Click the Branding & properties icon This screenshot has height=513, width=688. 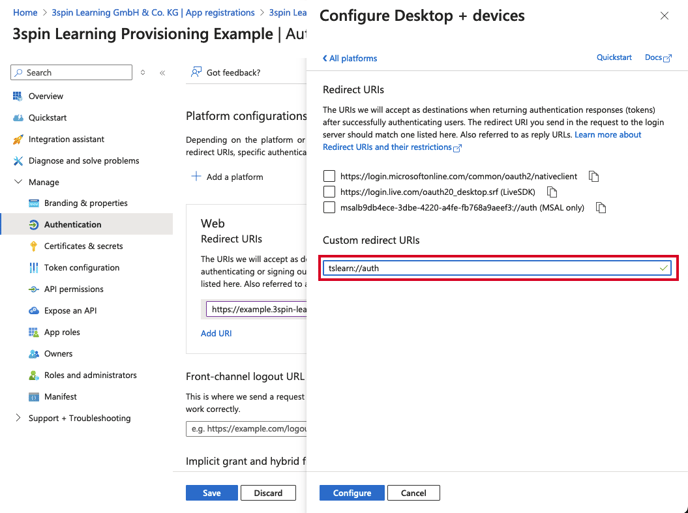tap(34, 203)
